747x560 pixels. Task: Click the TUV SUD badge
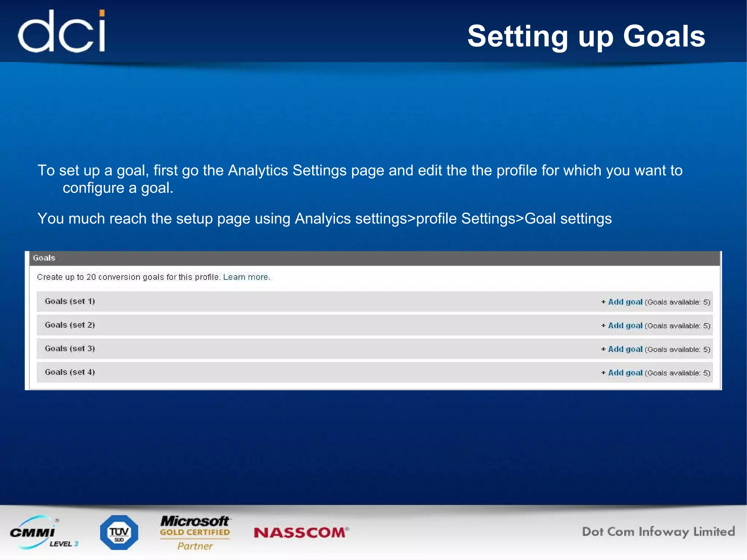tap(119, 532)
